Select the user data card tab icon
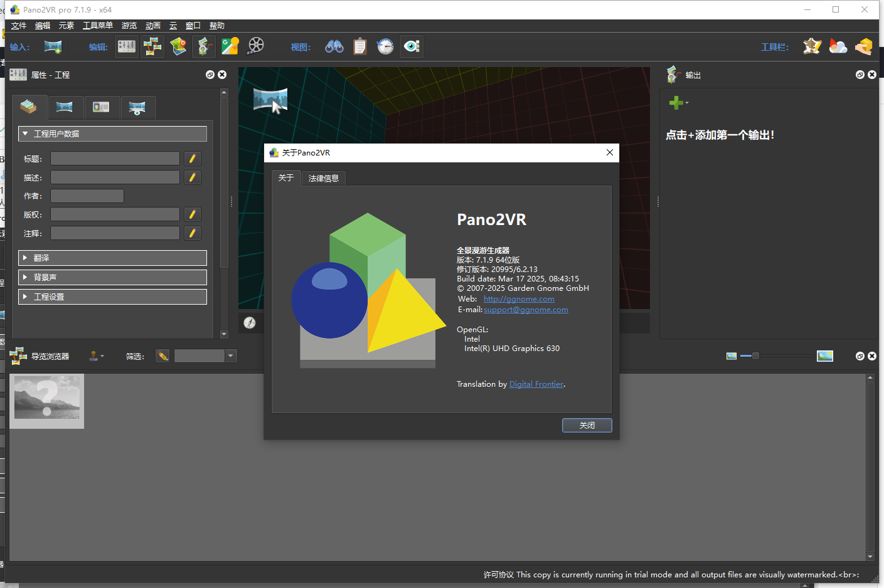Viewport: 884px width, 588px height. click(x=101, y=107)
